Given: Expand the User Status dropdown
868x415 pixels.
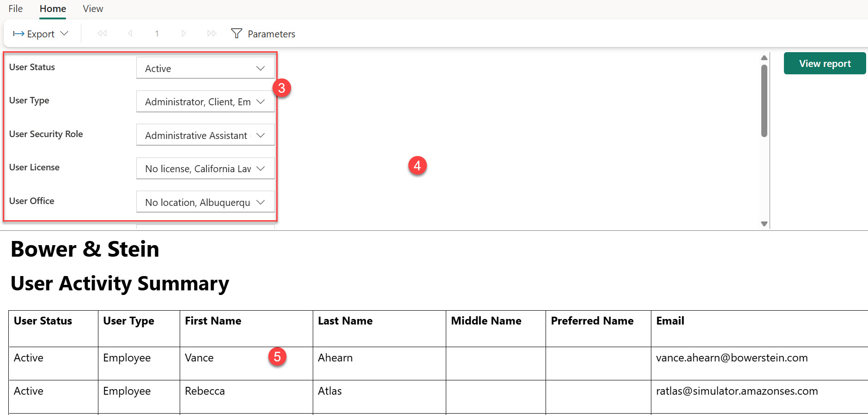Looking at the screenshot, I should click(x=206, y=68).
